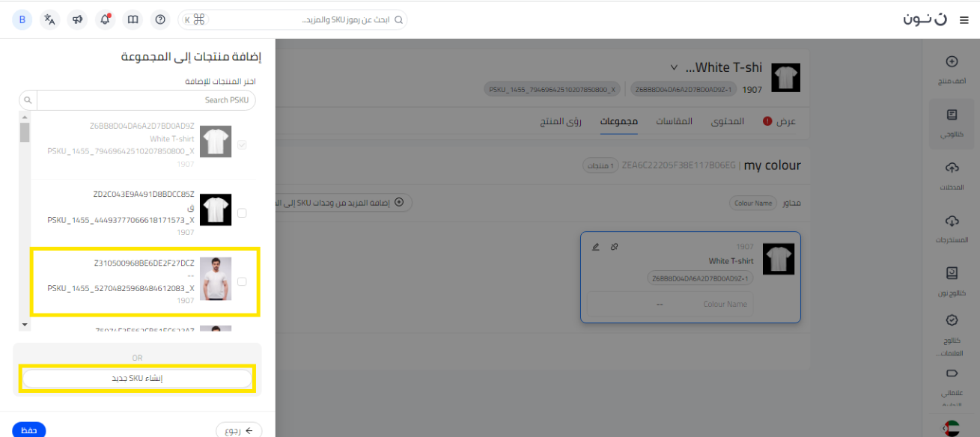
Task: Click the man in white shirt thumbnail
Action: (216, 279)
